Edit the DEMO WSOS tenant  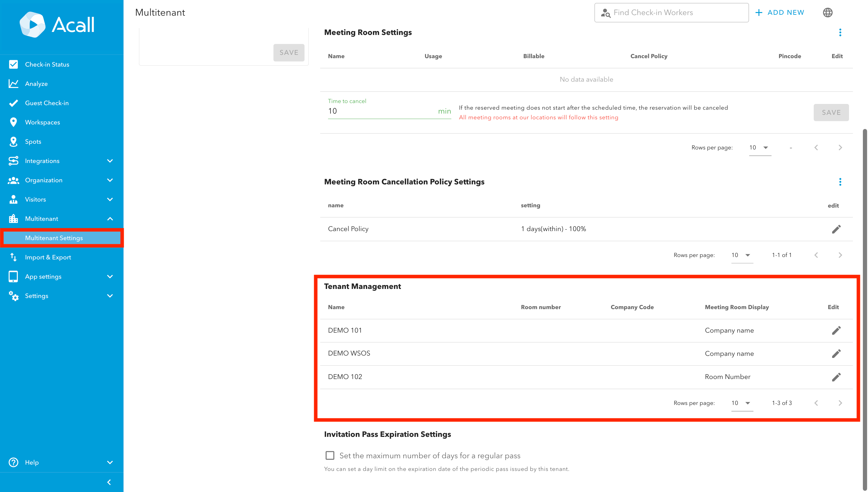tap(836, 353)
